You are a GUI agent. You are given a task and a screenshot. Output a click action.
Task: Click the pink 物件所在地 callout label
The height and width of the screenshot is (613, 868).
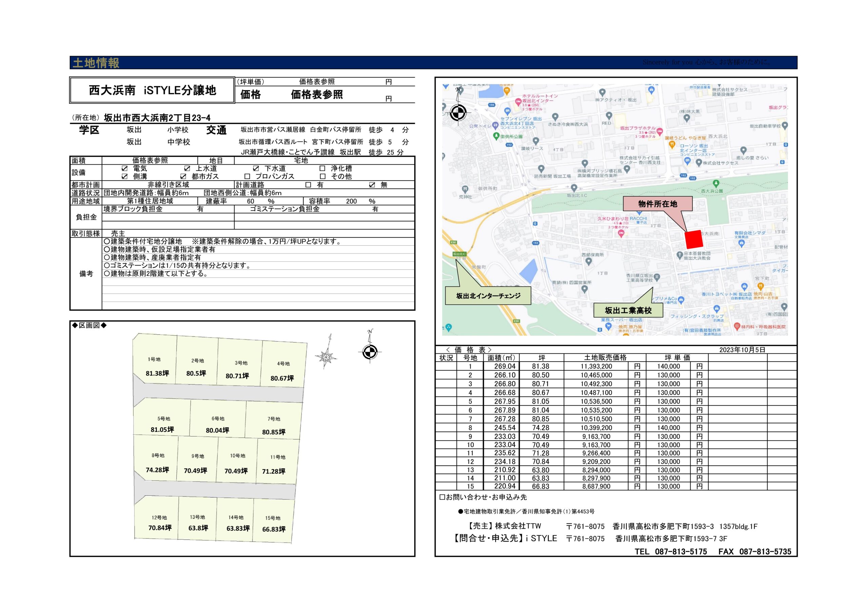pos(657,204)
